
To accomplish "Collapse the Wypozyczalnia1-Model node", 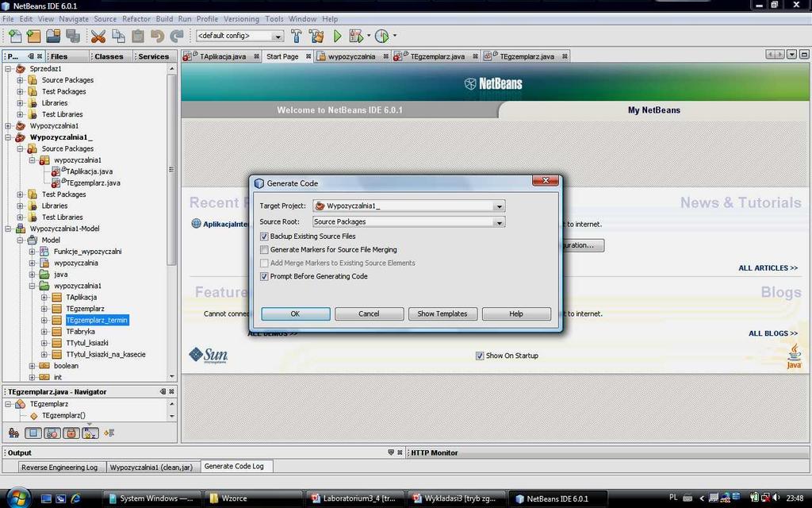I will click(8, 229).
